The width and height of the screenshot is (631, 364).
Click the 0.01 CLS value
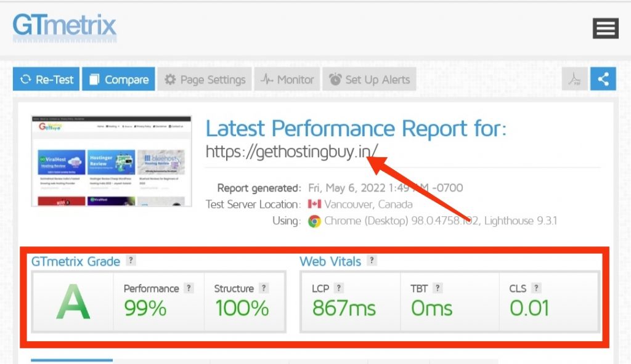529,309
